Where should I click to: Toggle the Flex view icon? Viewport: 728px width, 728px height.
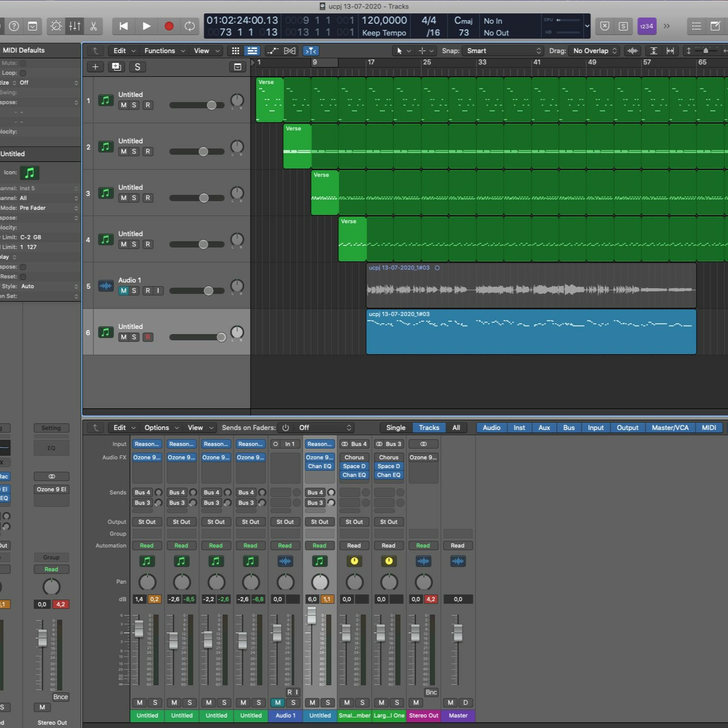pos(290,50)
